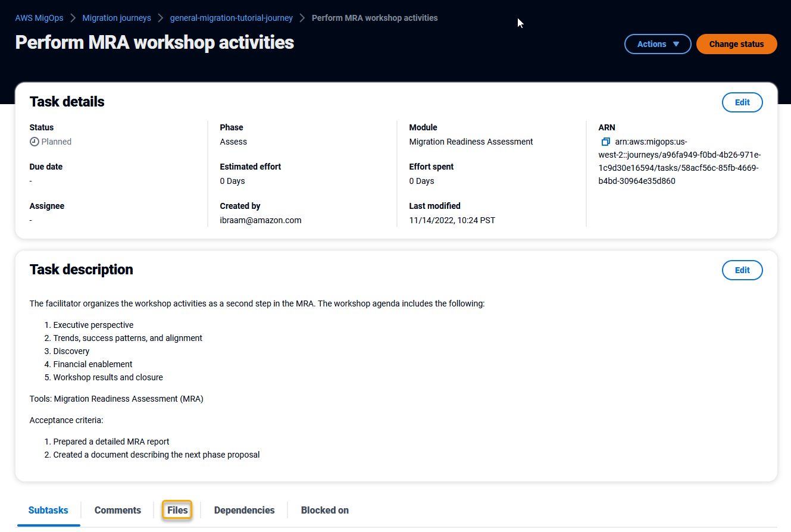Open Migration journeys breadcrumb

[x=117, y=18]
